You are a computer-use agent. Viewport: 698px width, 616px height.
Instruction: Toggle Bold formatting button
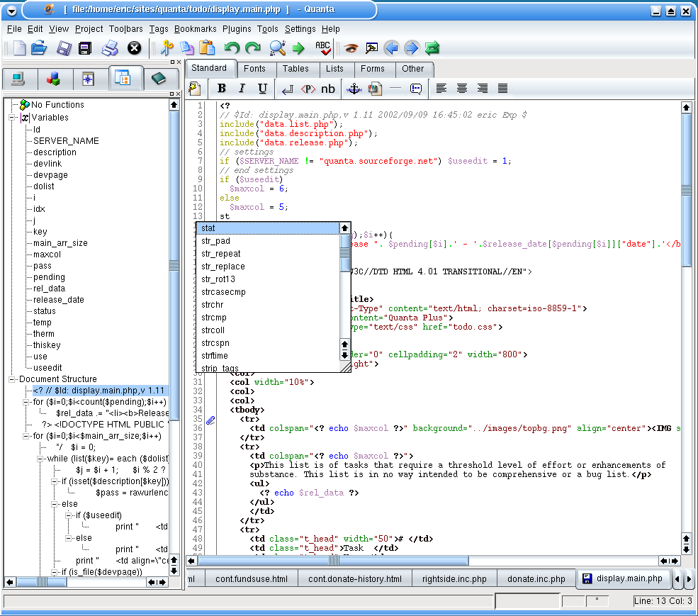[x=222, y=89]
